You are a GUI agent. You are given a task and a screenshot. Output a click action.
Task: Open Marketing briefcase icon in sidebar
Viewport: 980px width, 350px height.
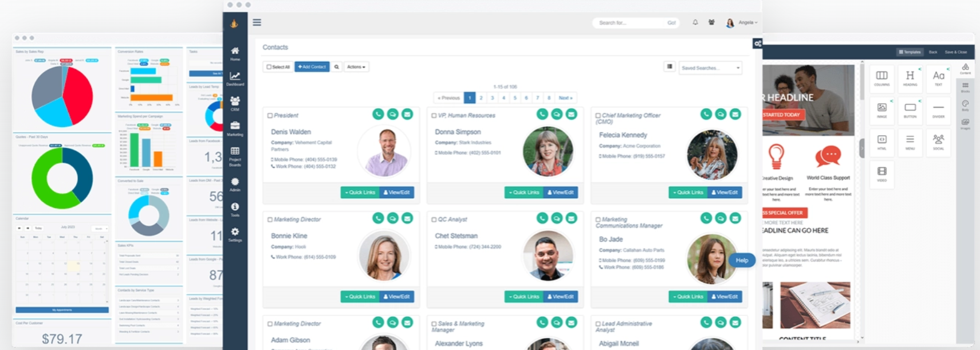click(x=235, y=128)
